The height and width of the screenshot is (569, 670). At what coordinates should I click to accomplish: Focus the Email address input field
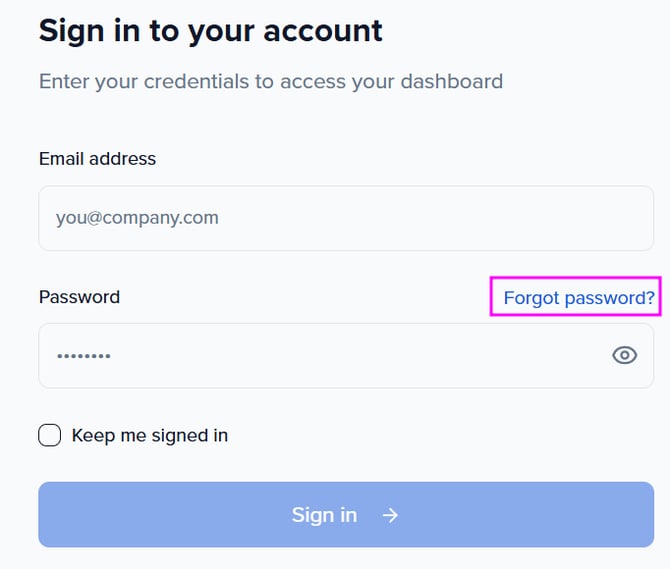[x=346, y=218]
